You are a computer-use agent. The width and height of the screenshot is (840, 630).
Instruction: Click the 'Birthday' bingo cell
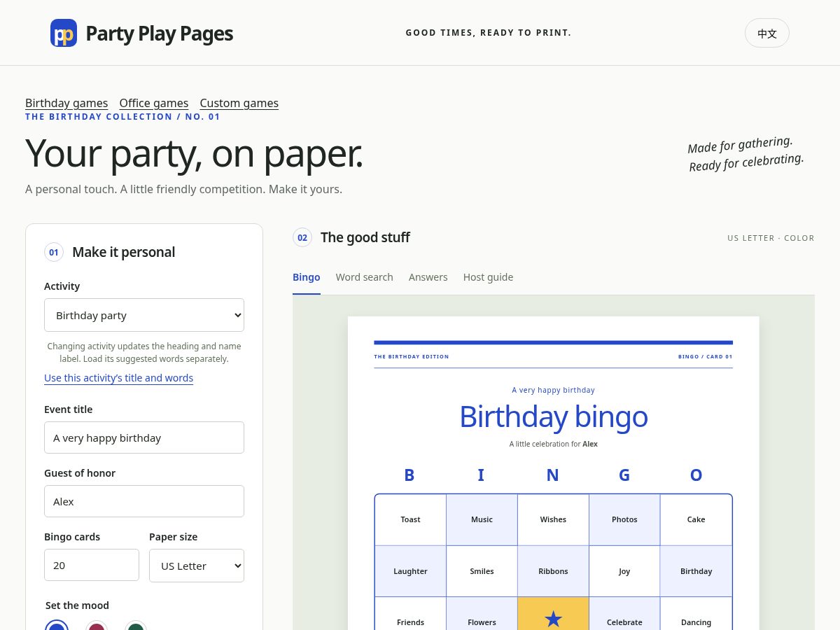pyautogui.click(x=696, y=571)
